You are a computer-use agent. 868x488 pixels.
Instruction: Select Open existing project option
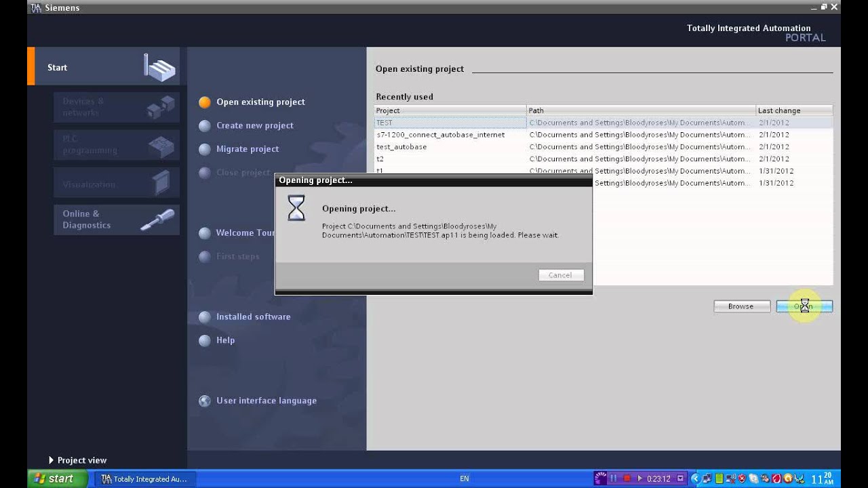pos(260,102)
